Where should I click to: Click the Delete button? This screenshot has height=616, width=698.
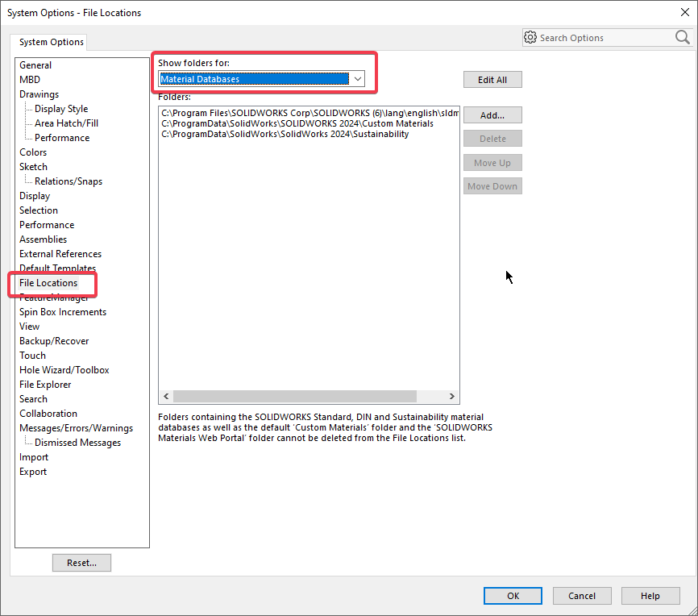pyautogui.click(x=492, y=139)
